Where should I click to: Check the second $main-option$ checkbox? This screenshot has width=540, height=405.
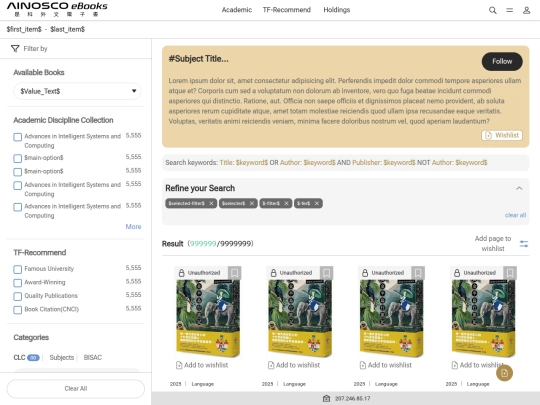click(18, 172)
